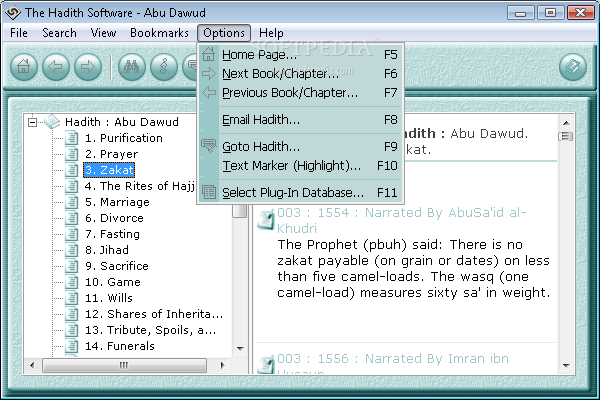The width and height of the screenshot is (600, 400).
Task: Click the page icon next to Divorce
Action: tap(72, 218)
